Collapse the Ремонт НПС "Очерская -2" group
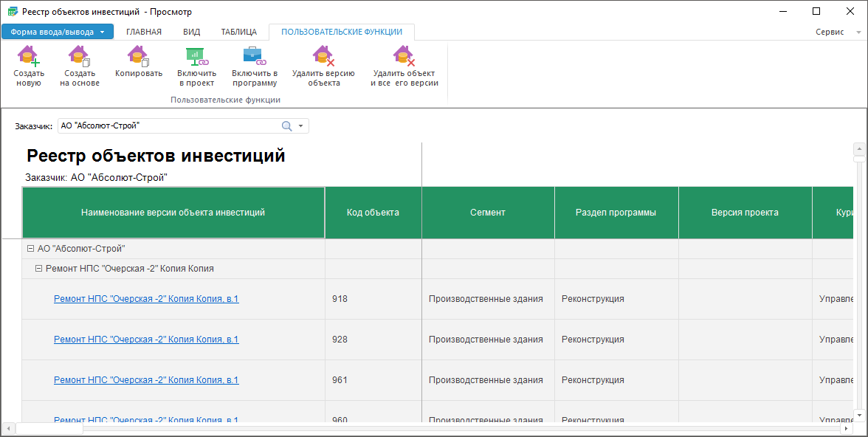Screen dimensions: 868x437 [39, 269]
